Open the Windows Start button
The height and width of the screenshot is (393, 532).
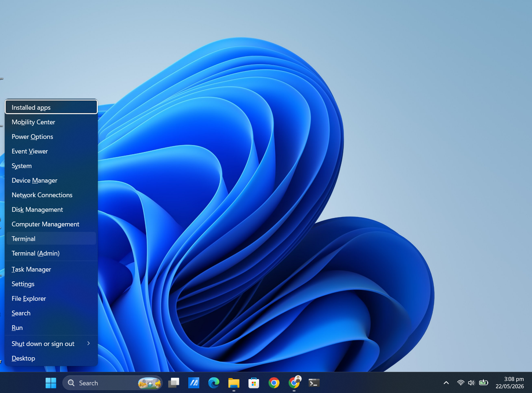[51, 383]
